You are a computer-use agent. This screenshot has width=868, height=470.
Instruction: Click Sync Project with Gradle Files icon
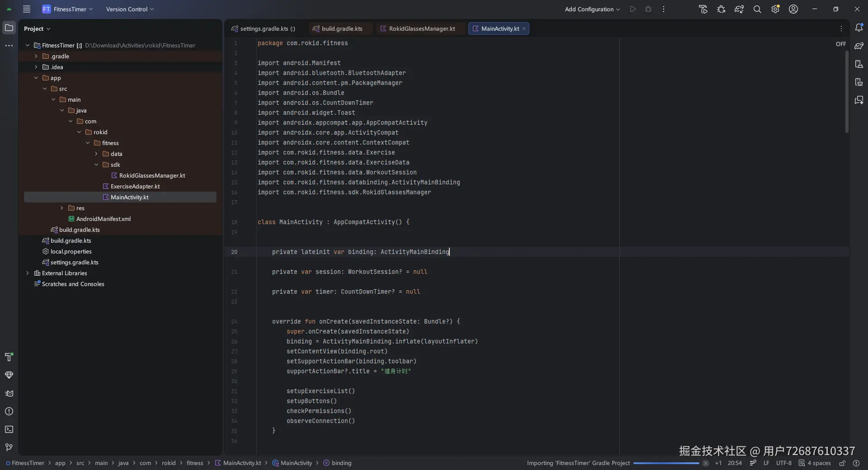[739, 9]
